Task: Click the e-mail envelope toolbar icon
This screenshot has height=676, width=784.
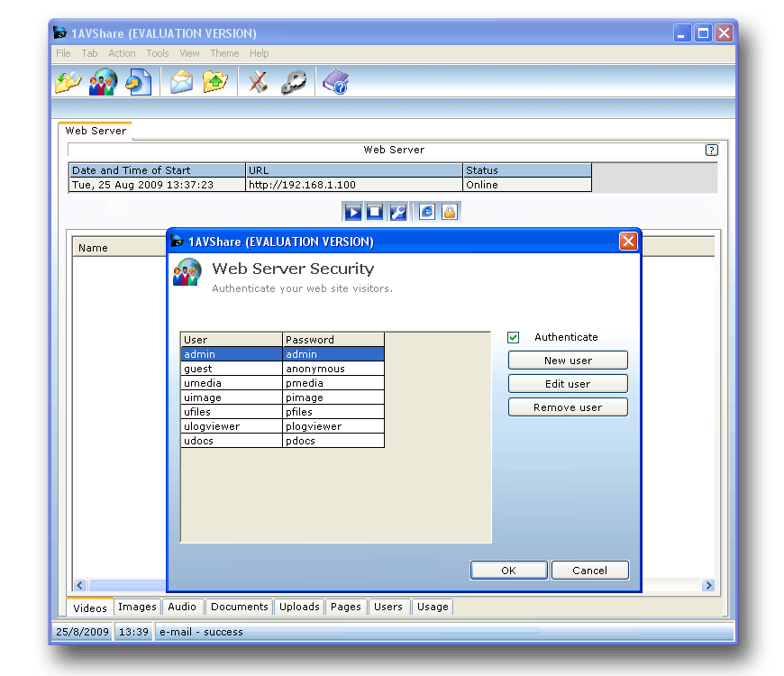Action: coord(181,81)
